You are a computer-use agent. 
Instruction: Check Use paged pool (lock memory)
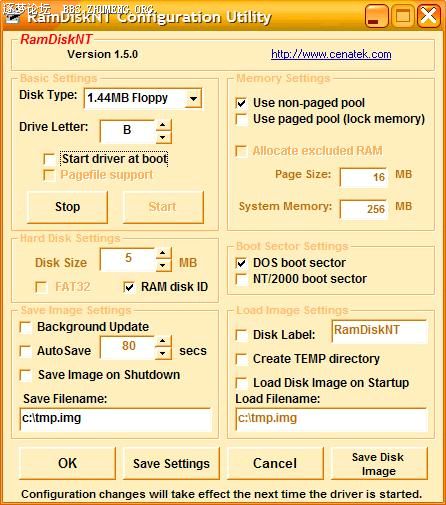(241, 119)
